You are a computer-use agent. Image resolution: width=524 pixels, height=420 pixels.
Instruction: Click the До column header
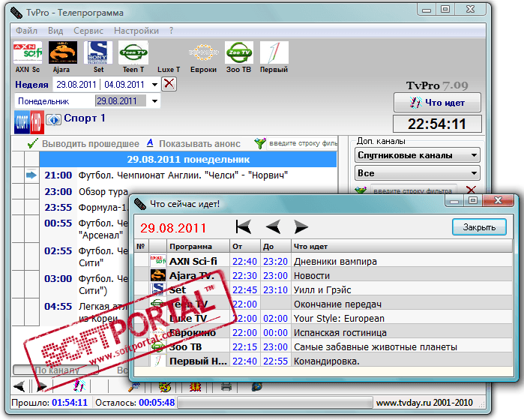[275, 247]
